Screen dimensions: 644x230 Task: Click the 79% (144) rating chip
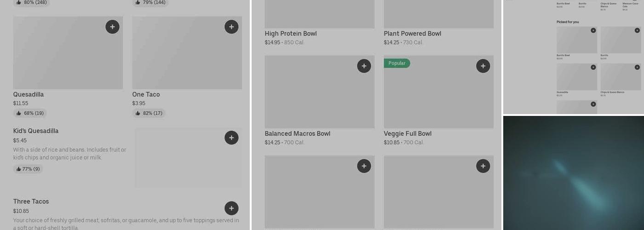pos(150,2)
